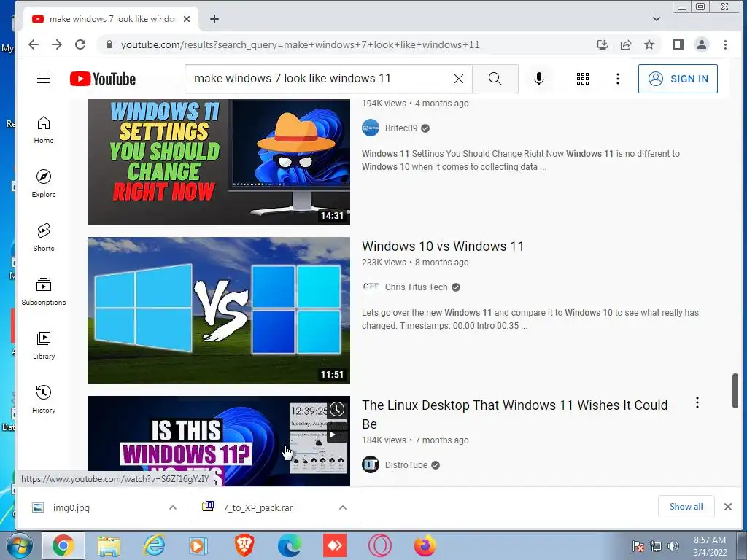The height and width of the screenshot is (560, 747).
Task: Open Explore in the sidebar
Action: click(x=44, y=183)
